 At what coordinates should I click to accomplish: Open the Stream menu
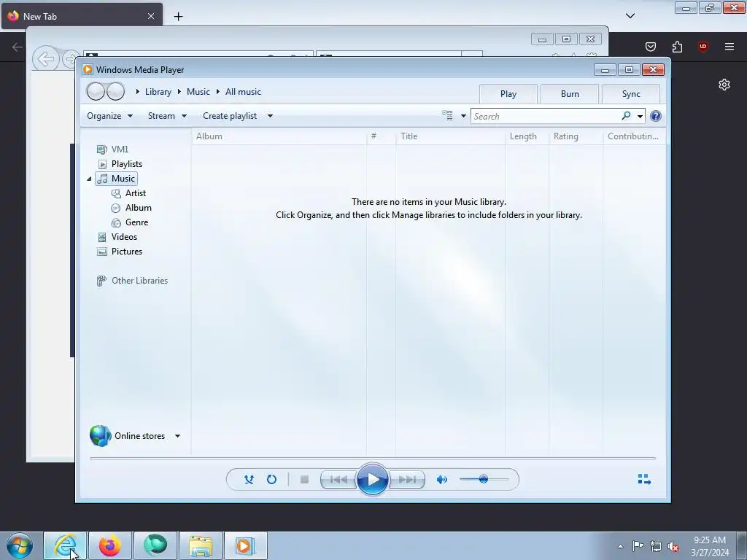click(x=167, y=116)
